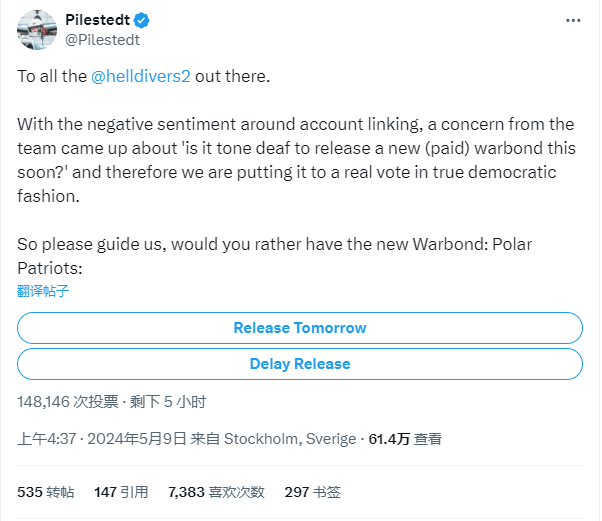View the 147 引用 quotes list
This screenshot has width=602, height=521.
point(121,492)
